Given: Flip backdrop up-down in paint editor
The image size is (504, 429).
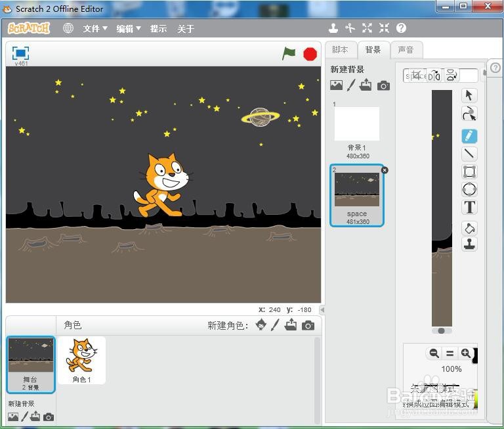Looking at the screenshot, I should (451, 76).
